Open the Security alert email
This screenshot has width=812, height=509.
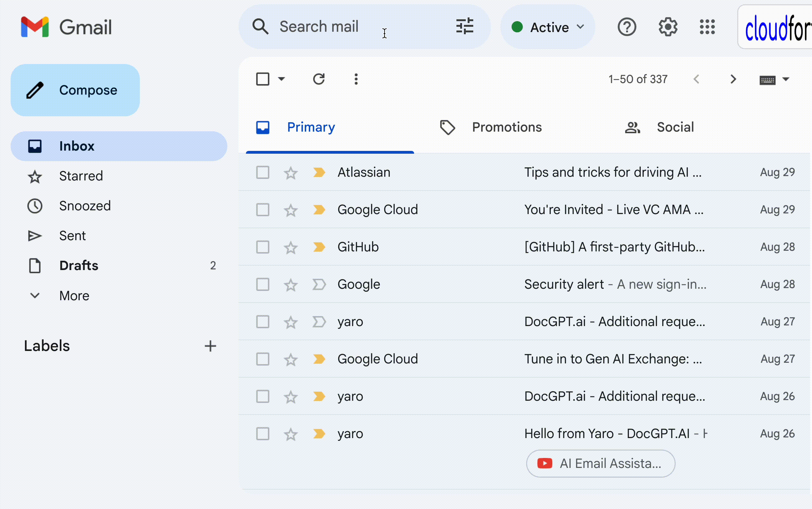coord(524,284)
